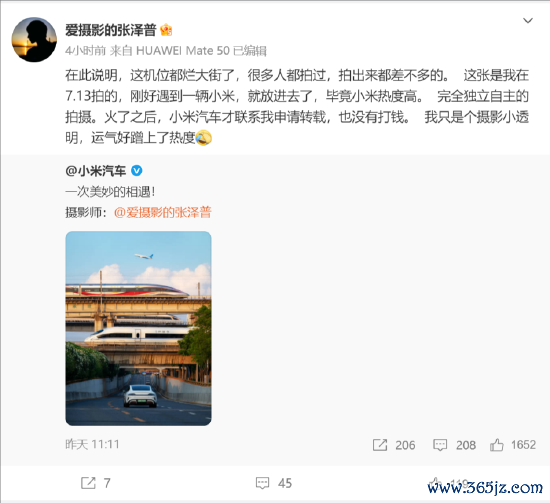Open the post options chevron menu

click(x=528, y=21)
